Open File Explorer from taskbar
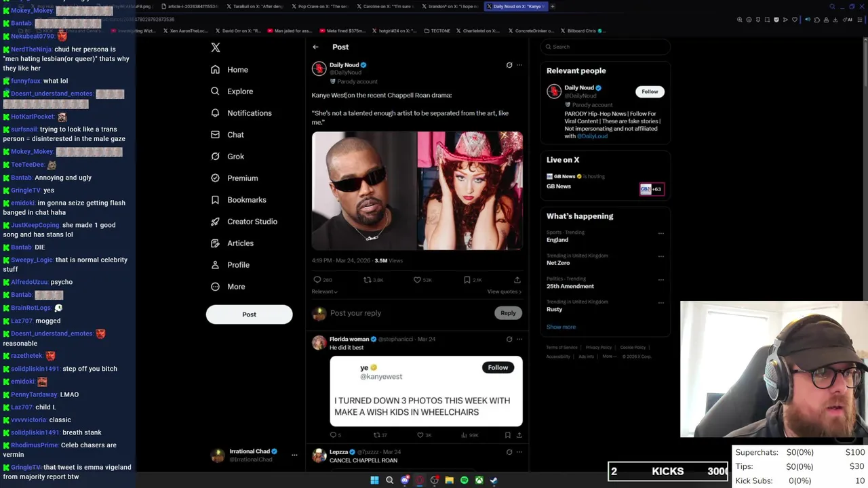Viewport: 868px width, 488px height. pyautogui.click(x=449, y=480)
